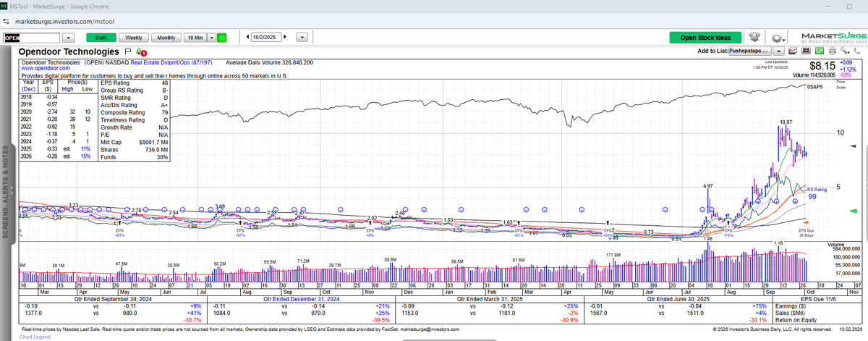Open the Pushepatapa list selector

749,51
